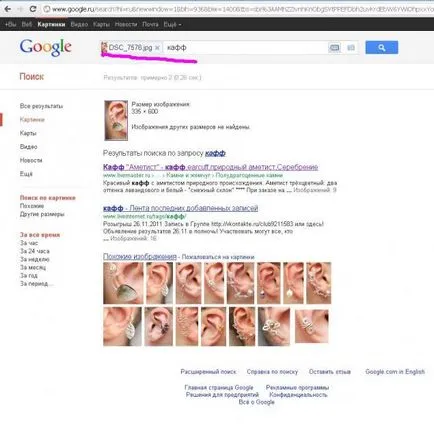Go back with browser back arrow
This screenshot has width=434, height=425.
coord(7,9)
